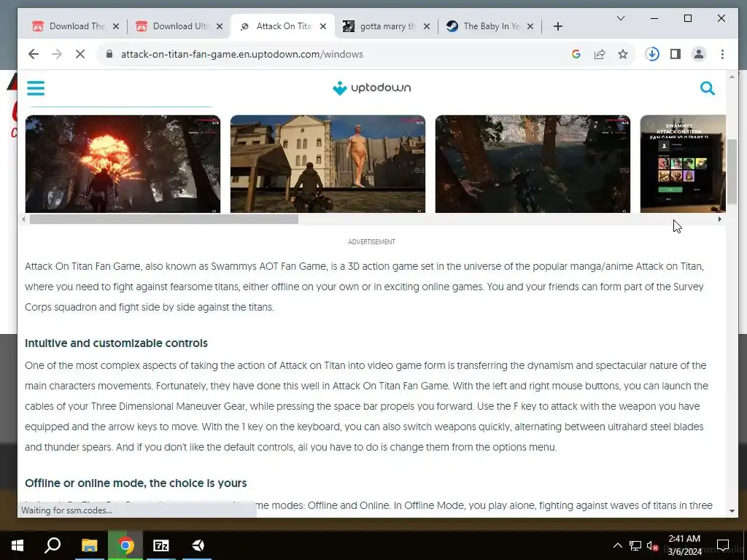This screenshot has width=747, height=560.
Task: Open the notification center icon
Action: pos(723,545)
